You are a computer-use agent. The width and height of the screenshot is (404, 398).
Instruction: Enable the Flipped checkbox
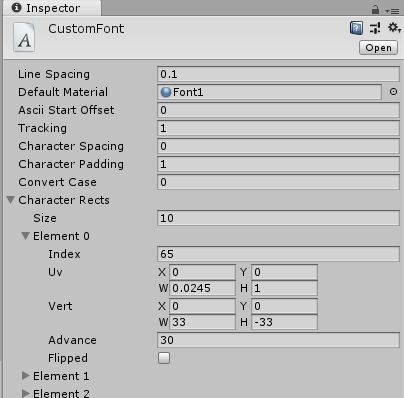(164, 358)
